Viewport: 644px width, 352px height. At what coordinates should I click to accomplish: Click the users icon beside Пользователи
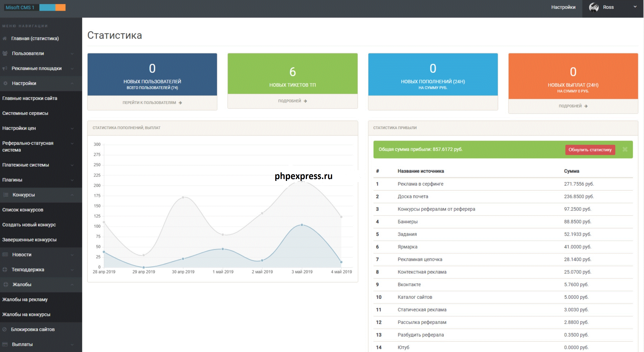[5, 53]
